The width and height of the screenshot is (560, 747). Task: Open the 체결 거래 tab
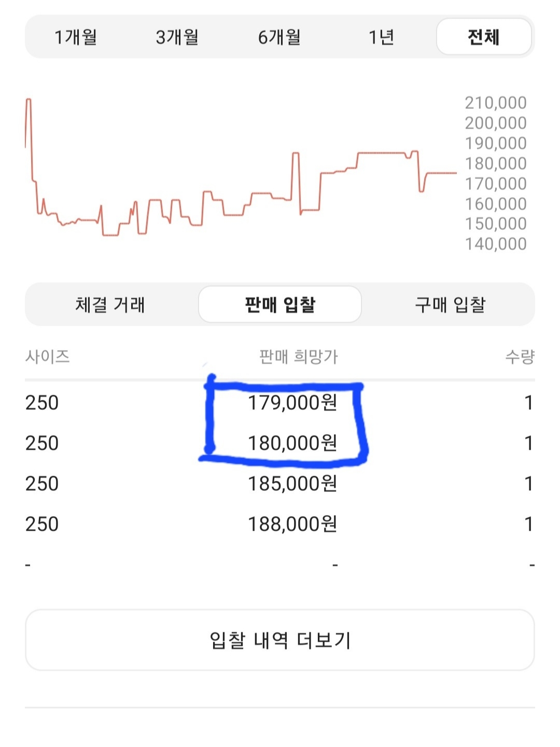coord(110,305)
